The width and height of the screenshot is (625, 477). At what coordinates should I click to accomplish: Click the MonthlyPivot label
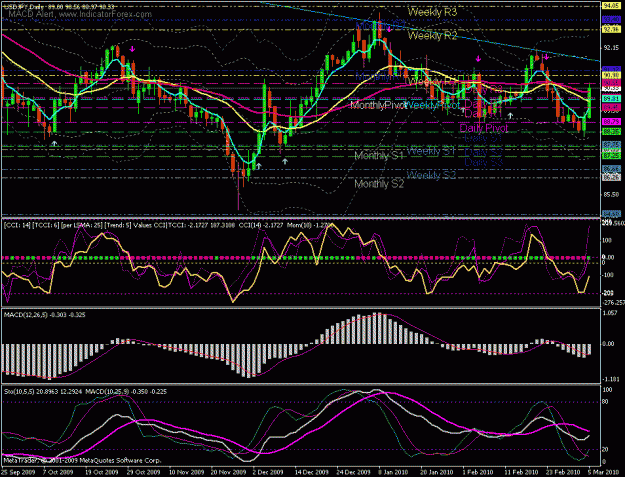click(x=378, y=105)
